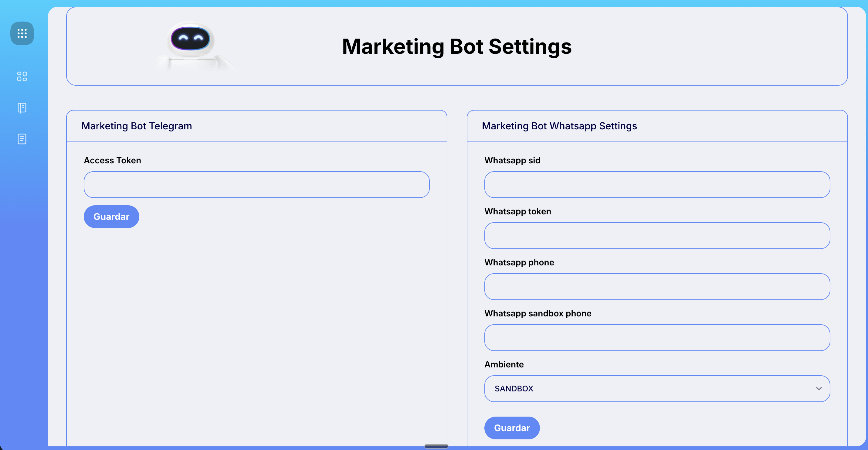Click the Marketing Bot Whatsapp Settings header

pos(559,126)
